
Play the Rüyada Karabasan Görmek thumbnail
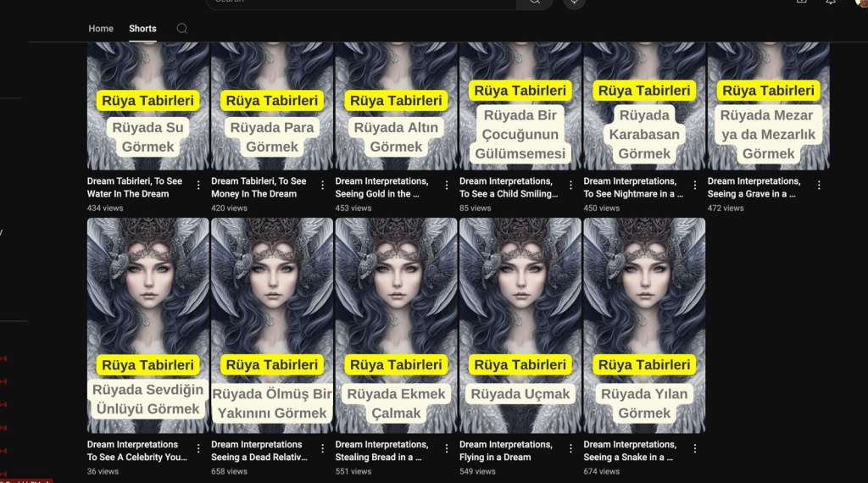coord(644,106)
